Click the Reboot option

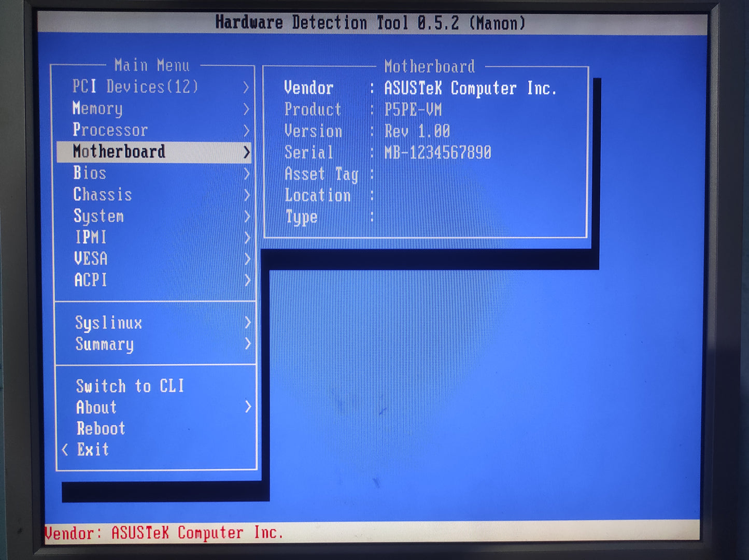(x=101, y=428)
